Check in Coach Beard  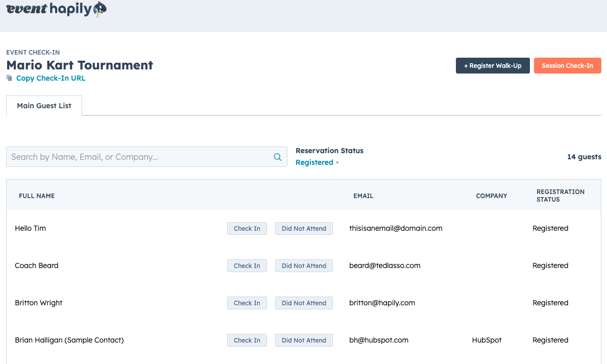click(247, 266)
